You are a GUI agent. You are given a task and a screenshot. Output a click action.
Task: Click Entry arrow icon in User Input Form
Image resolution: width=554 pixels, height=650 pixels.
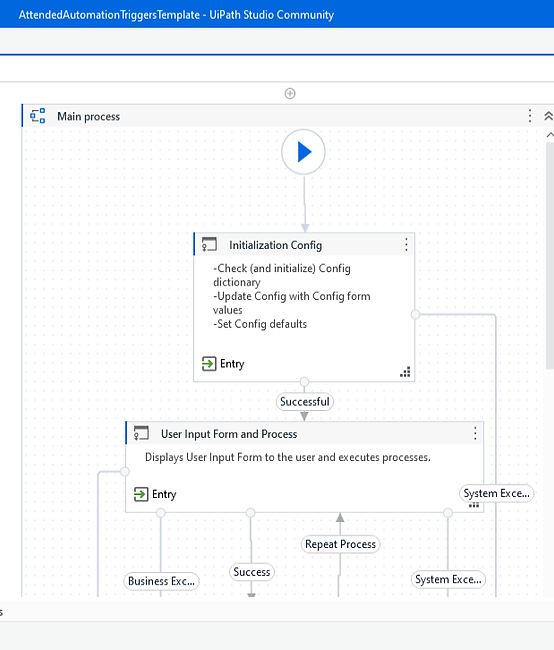141,494
